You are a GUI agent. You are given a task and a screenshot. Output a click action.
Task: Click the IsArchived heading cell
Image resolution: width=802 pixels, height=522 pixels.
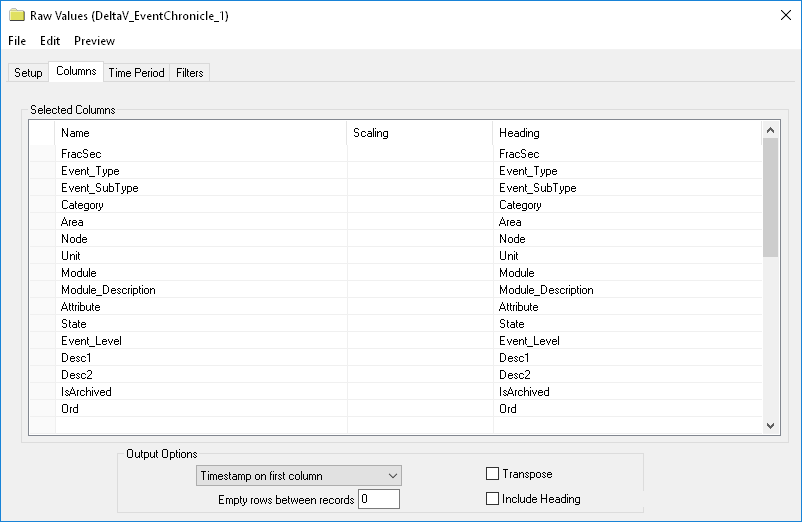tap(628, 392)
